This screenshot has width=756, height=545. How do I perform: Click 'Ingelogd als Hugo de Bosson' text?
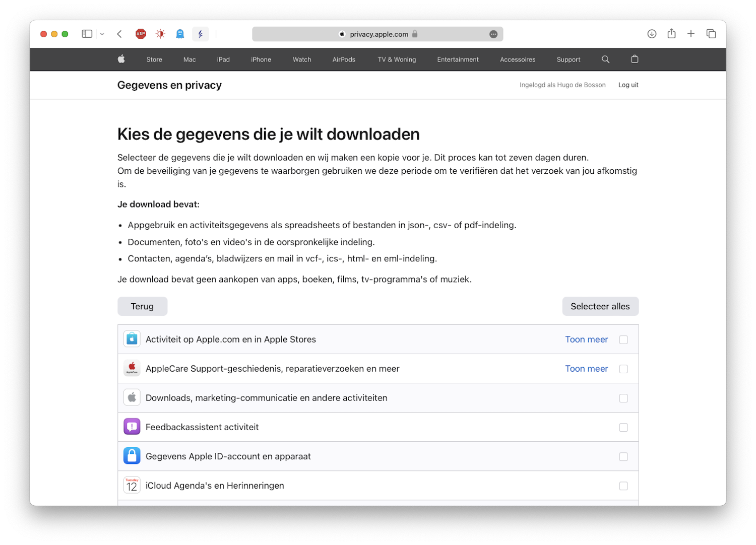click(x=562, y=85)
